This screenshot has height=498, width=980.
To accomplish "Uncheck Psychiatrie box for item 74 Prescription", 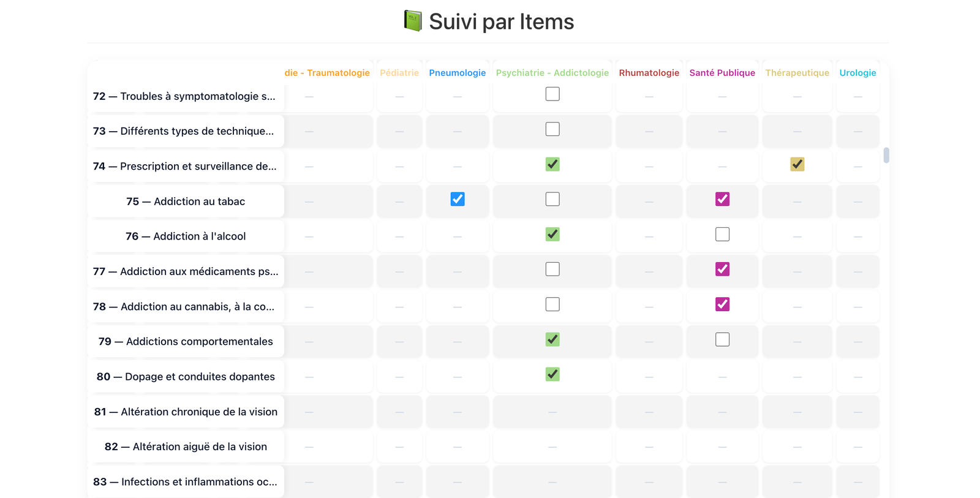I will coord(552,164).
